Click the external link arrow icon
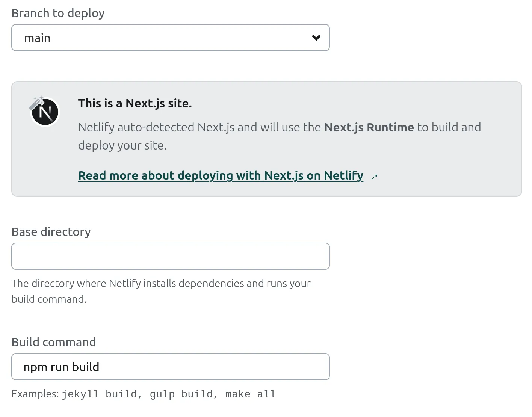The height and width of the screenshot is (417, 532). [x=374, y=177]
